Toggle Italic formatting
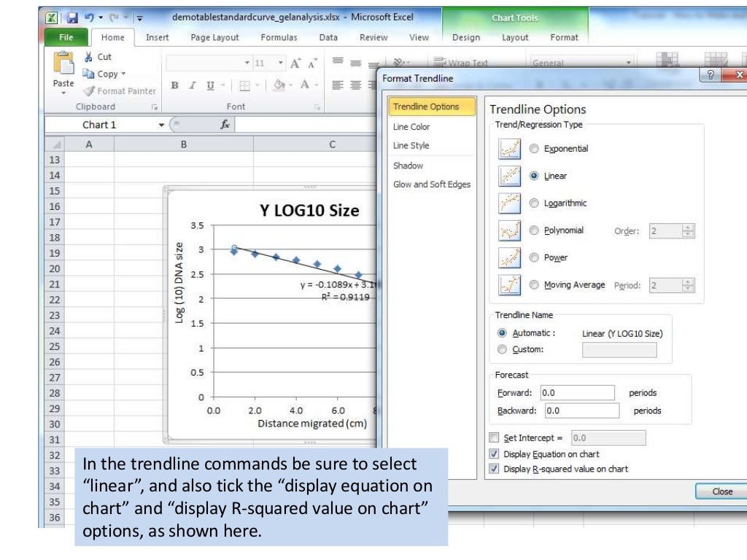Screen dimensions: 747x560 193,85
